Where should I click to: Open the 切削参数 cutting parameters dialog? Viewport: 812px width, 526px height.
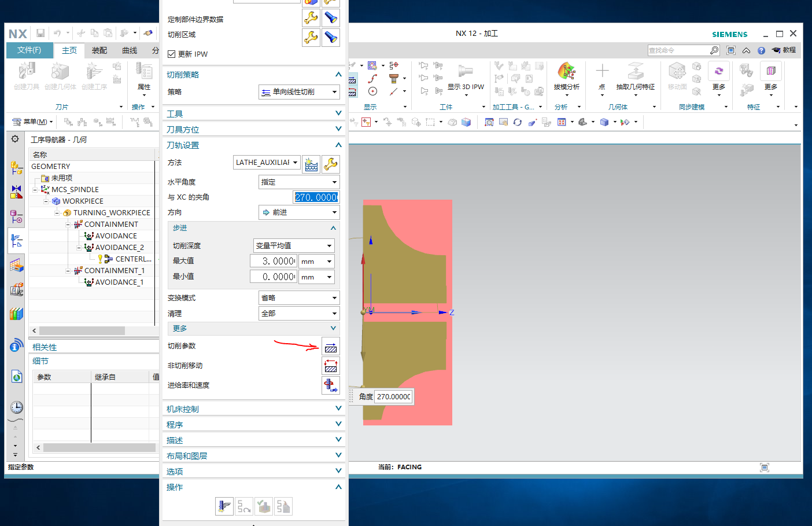(x=330, y=347)
